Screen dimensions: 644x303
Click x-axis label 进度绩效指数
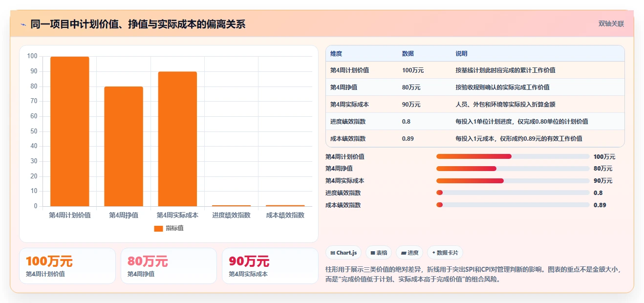click(x=232, y=215)
